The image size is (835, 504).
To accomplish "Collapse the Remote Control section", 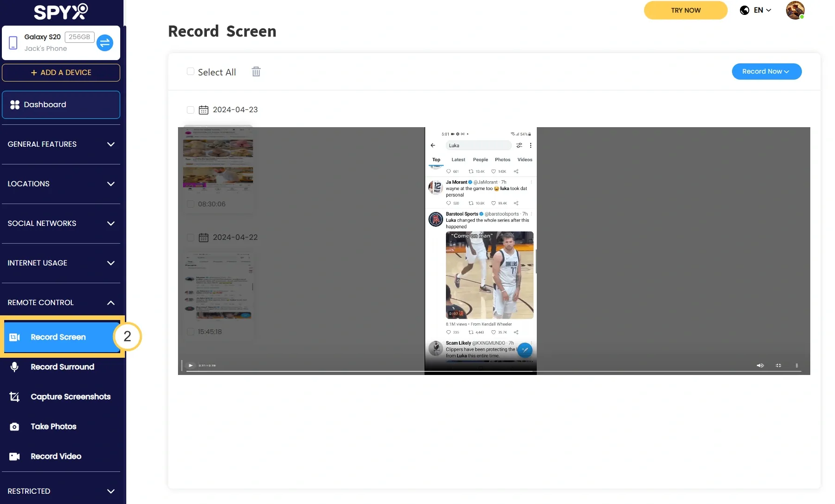I will [x=61, y=303].
